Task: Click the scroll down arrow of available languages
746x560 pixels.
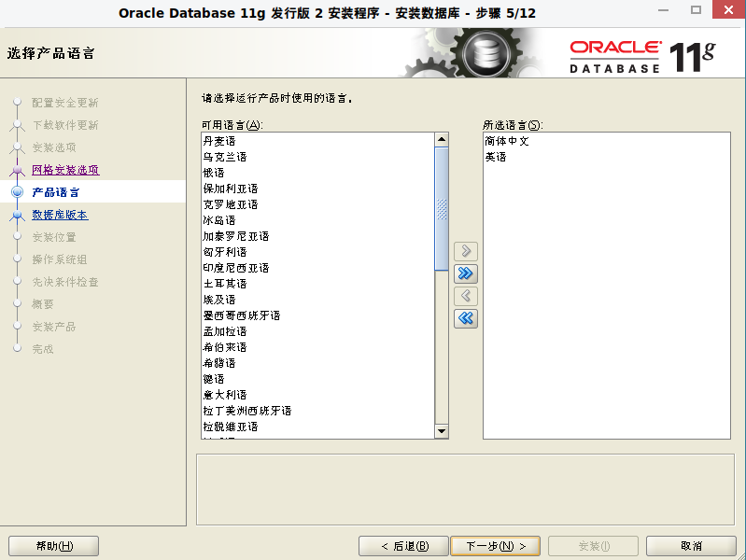Action: [x=442, y=431]
